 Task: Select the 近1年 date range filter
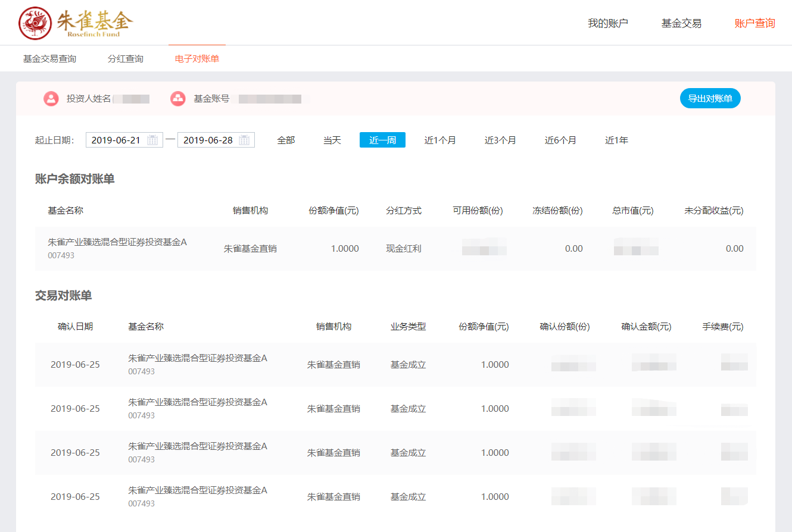point(617,140)
